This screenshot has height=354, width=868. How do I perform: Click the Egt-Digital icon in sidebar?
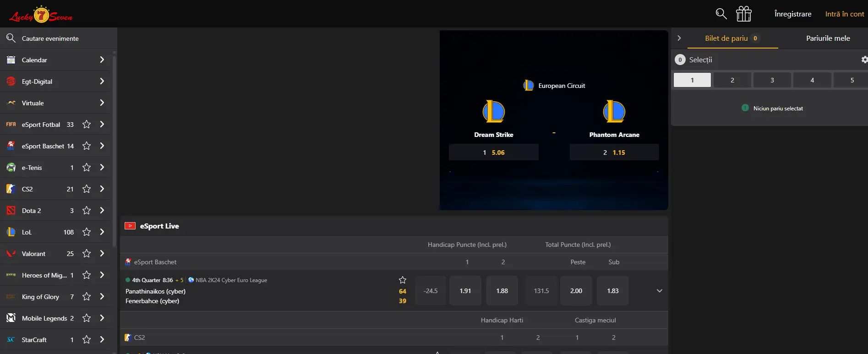point(11,82)
